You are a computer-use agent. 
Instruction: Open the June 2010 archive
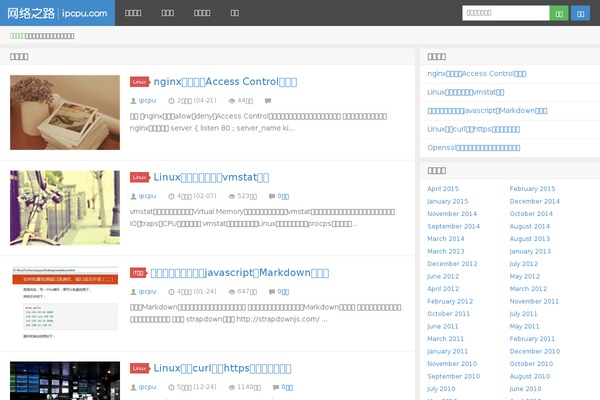pos(525,389)
